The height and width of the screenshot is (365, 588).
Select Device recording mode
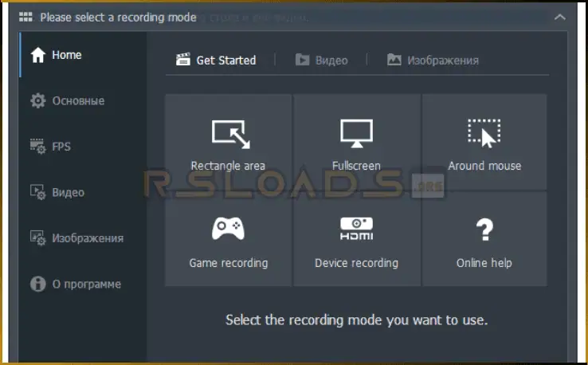tap(357, 239)
